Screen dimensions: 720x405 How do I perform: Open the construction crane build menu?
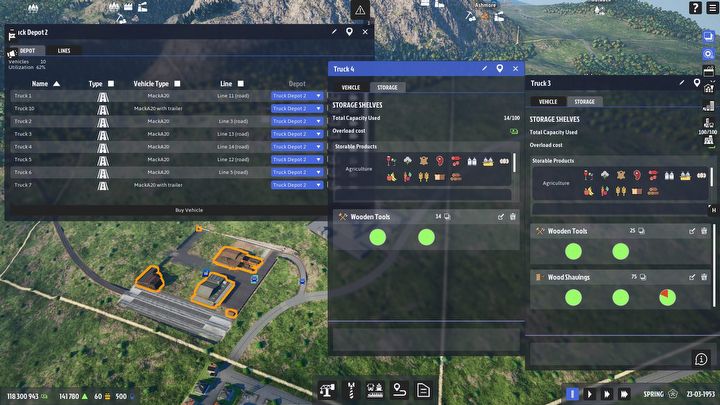(326, 390)
